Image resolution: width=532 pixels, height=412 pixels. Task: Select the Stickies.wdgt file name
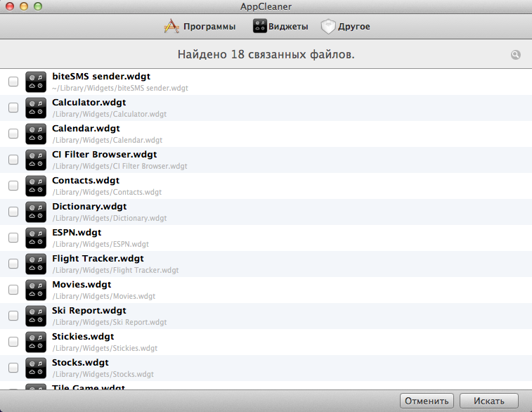(x=83, y=336)
